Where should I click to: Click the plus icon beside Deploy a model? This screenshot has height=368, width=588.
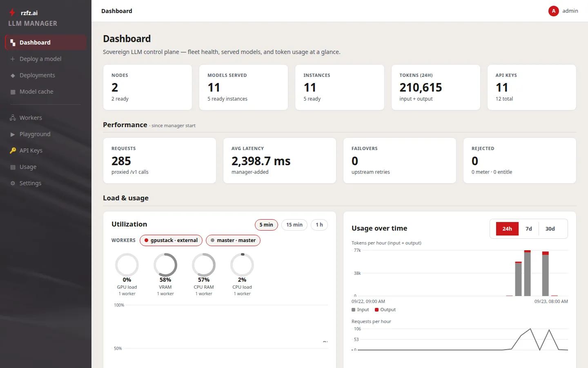pos(13,59)
